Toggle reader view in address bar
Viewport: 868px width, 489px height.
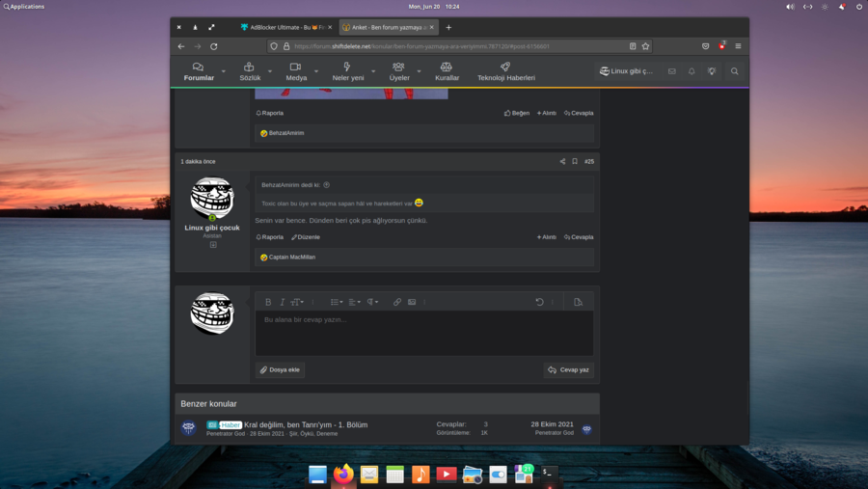pos(633,46)
